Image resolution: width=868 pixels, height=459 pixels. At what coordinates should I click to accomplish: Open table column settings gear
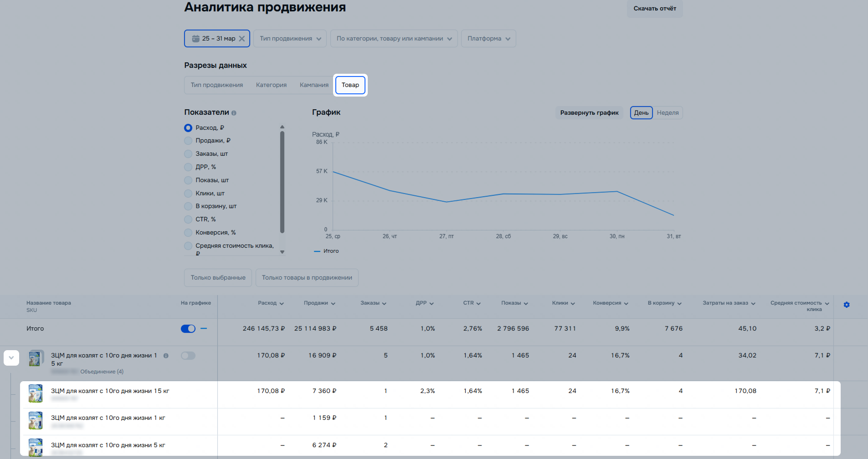[847, 305]
